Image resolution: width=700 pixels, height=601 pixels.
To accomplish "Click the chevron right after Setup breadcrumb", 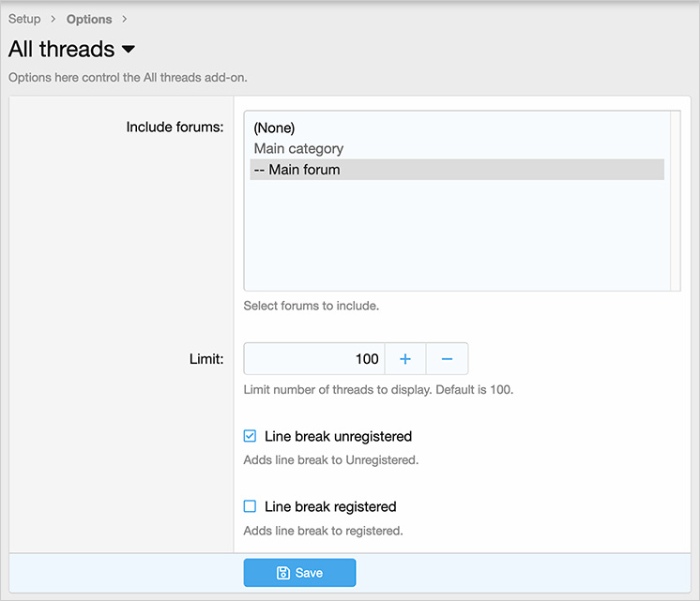I will coord(53,19).
